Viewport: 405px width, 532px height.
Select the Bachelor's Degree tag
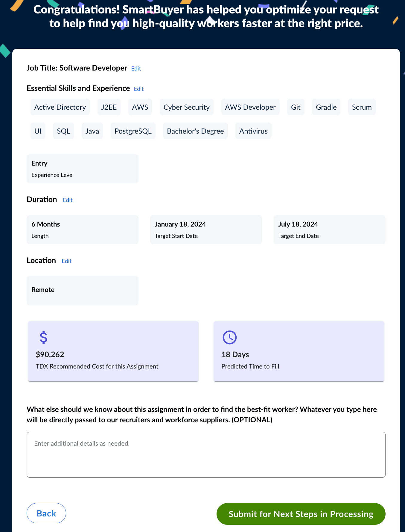click(195, 131)
